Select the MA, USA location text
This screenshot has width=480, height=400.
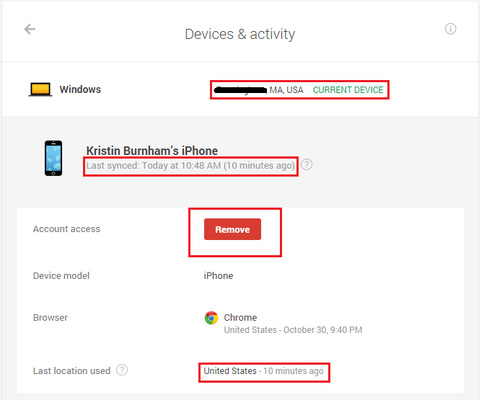click(286, 90)
